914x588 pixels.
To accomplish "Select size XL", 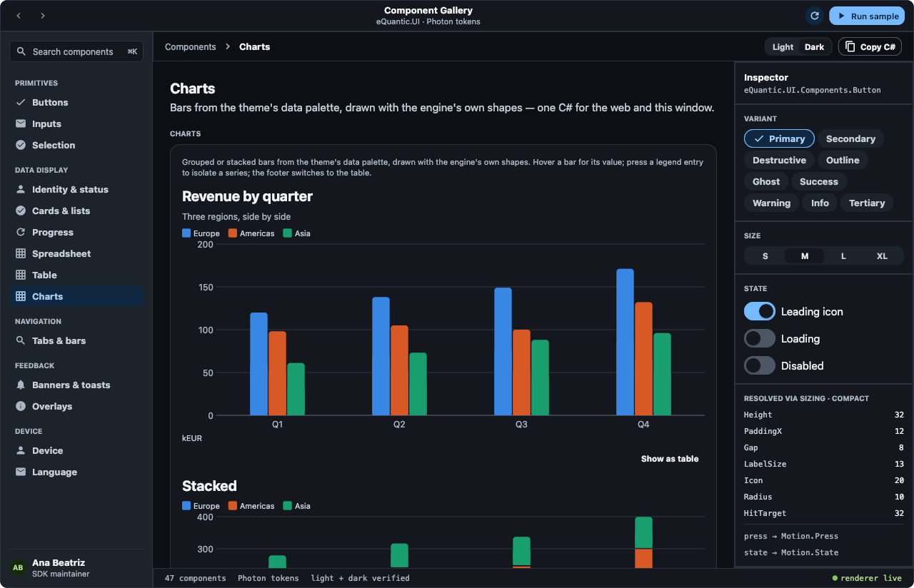I will pos(883,255).
